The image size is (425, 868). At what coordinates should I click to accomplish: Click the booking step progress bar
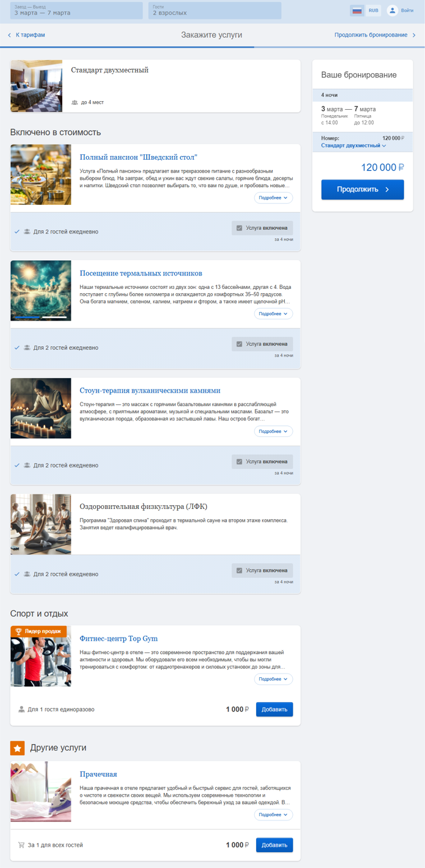tap(212, 47)
